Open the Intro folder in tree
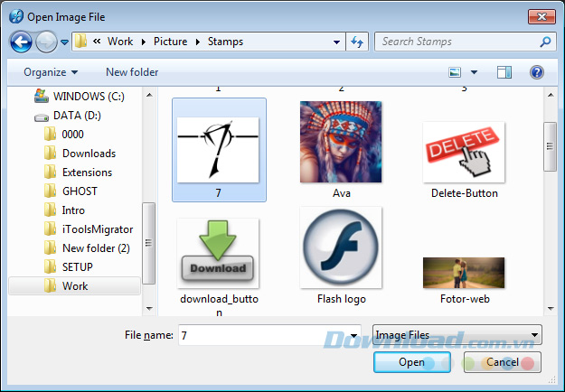565x392 pixels. coord(64,210)
